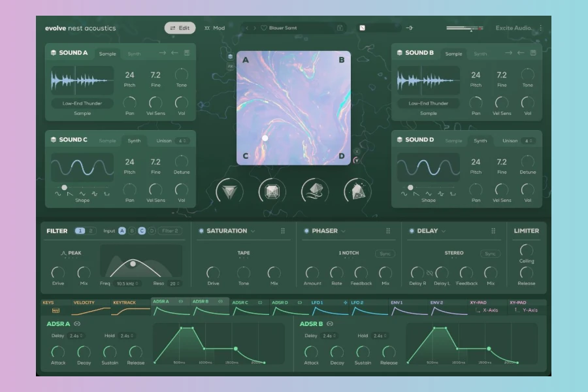Screen dimensions: 588x392
Task: Click Sound A Tone knob
Action: click(x=182, y=74)
